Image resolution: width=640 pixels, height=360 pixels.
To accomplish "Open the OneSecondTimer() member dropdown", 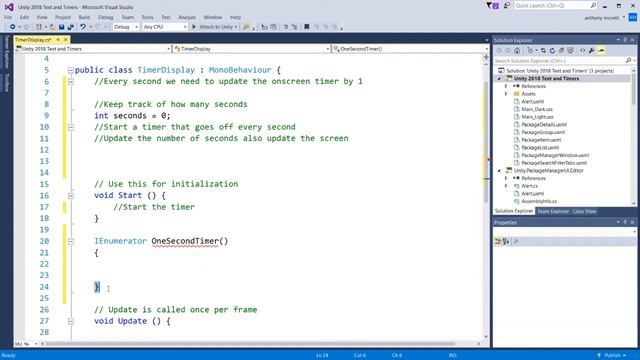I will pyautogui.click(x=410, y=49).
